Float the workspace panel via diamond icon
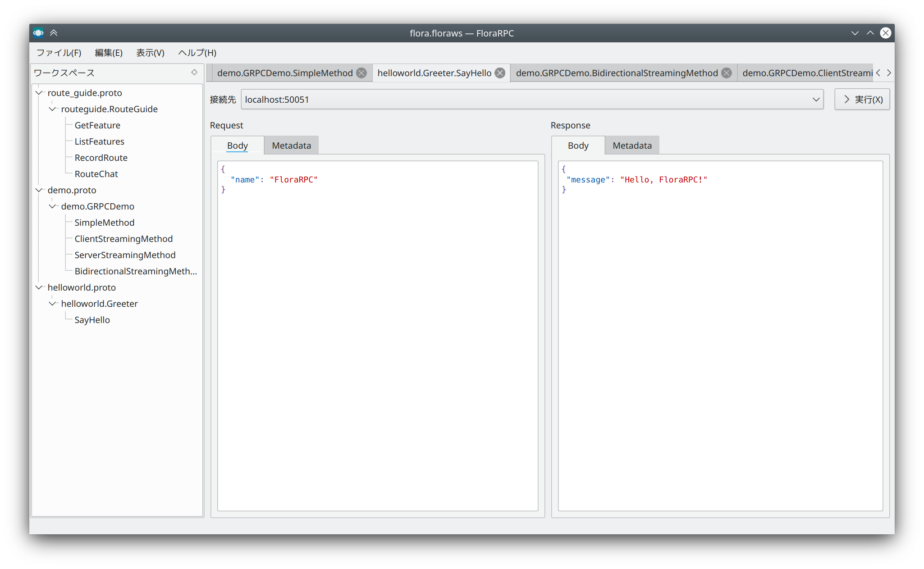Image resolution: width=924 pixels, height=569 pixels. 194,73
